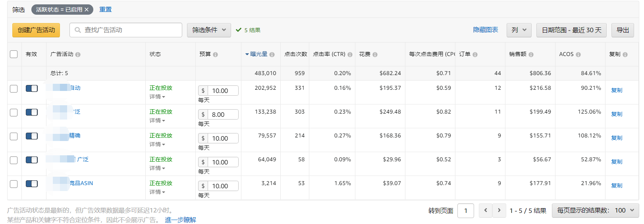644x224 pixels.
Task: Go to the previous results page
Action: coord(486,210)
